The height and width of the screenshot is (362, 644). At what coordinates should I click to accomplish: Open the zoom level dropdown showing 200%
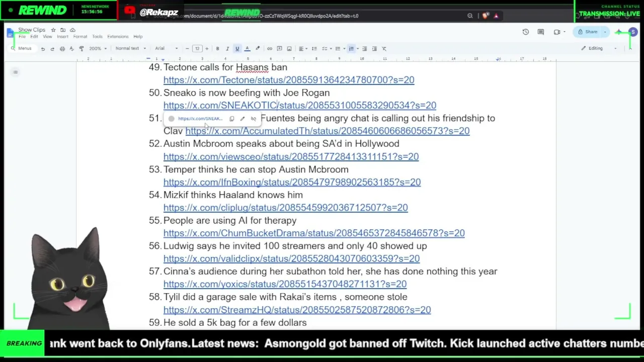(98, 49)
